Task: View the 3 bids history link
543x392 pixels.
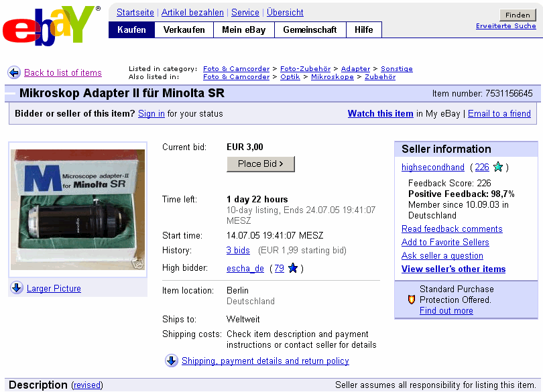Action: (x=238, y=251)
